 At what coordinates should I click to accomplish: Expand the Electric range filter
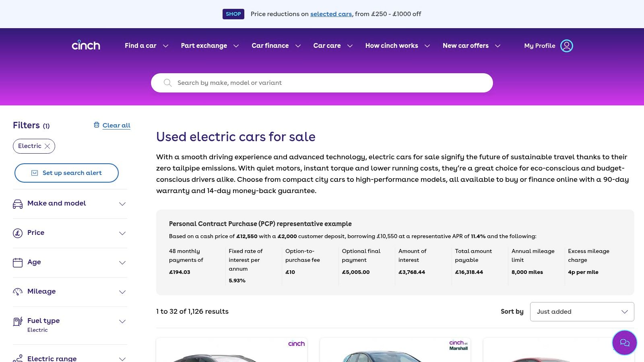pos(122,358)
